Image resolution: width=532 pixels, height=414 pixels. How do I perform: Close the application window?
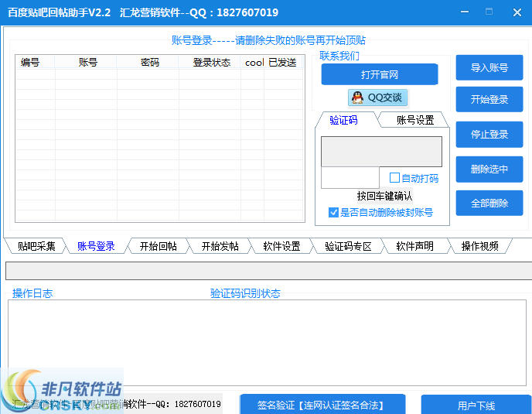[x=517, y=12]
